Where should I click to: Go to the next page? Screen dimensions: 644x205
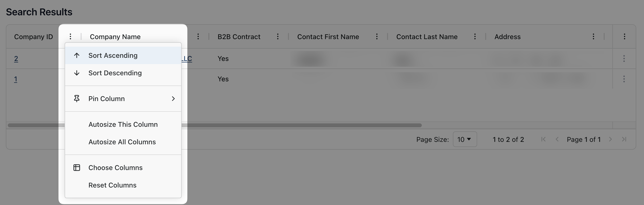(x=610, y=139)
